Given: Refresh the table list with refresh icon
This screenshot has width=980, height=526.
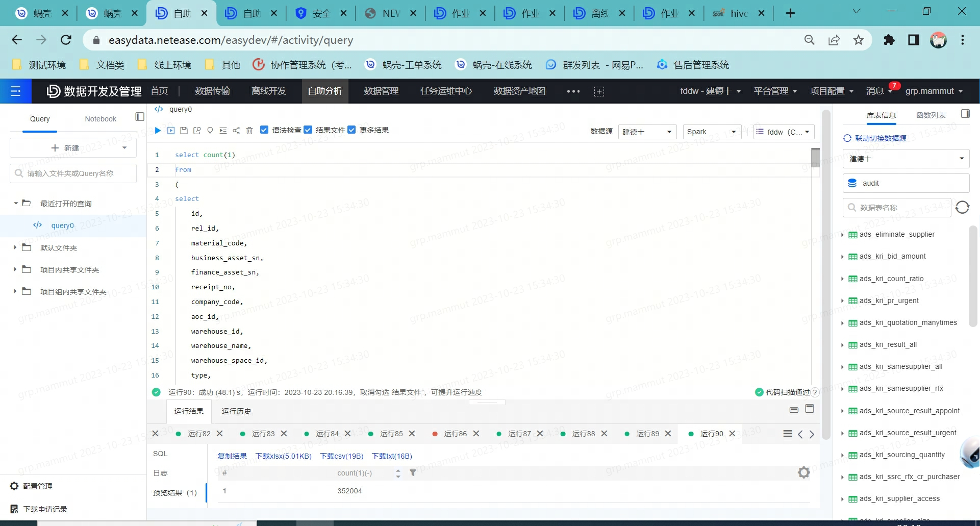Looking at the screenshot, I should (963, 207).
